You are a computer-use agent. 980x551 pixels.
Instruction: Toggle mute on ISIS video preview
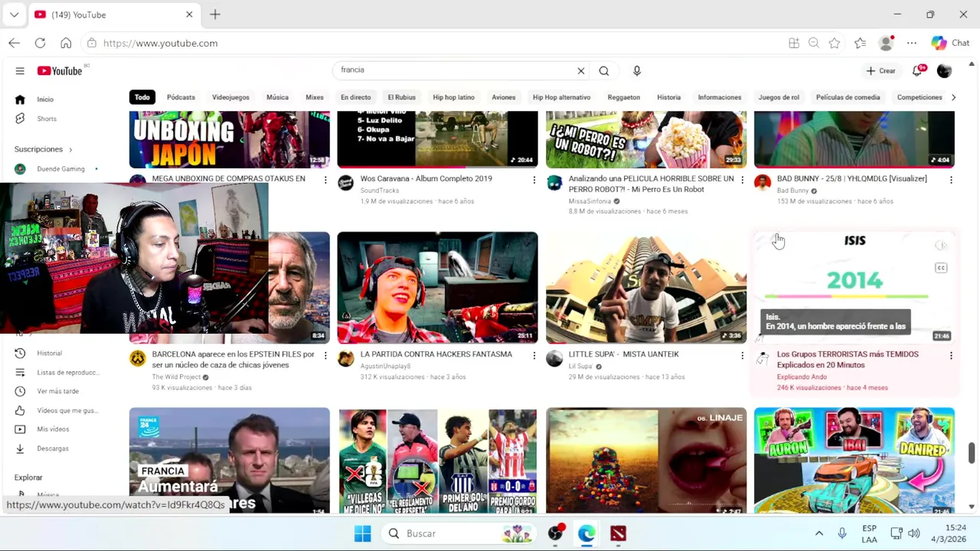[941, 246]
